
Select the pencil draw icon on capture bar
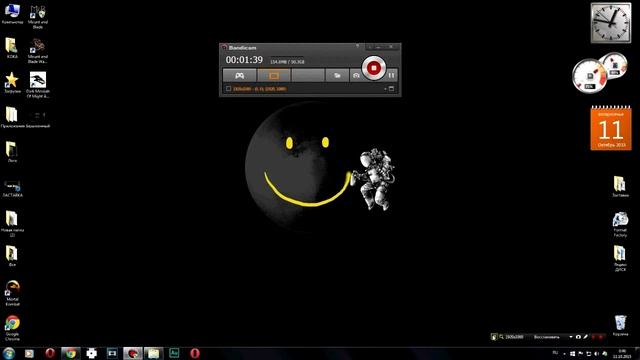tap(585, 337)
